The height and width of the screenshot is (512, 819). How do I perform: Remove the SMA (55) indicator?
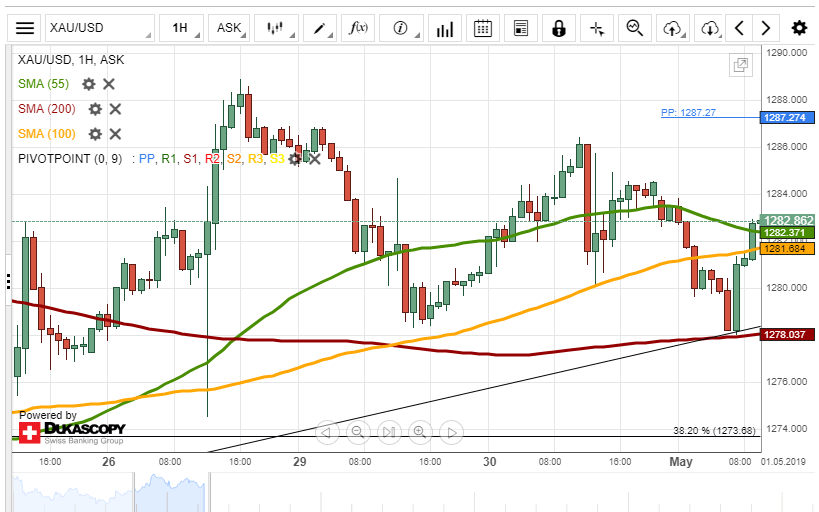[x=109, y=84]
